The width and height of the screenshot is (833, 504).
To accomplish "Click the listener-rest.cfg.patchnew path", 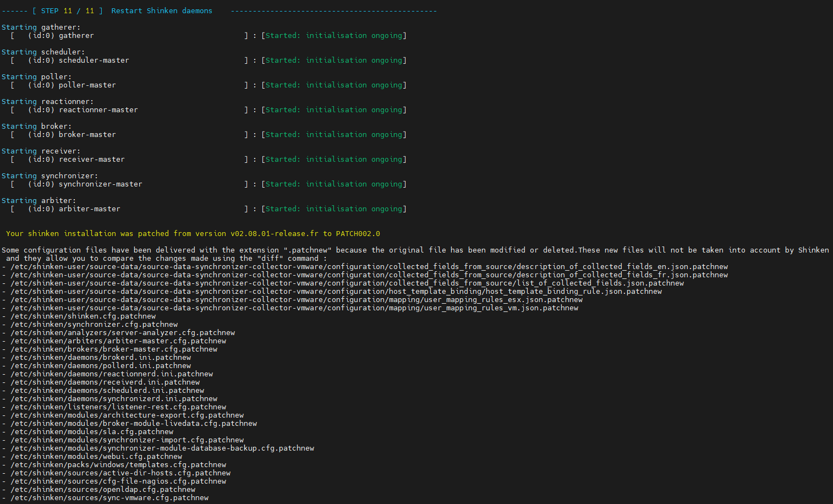I will pos(118,407).
